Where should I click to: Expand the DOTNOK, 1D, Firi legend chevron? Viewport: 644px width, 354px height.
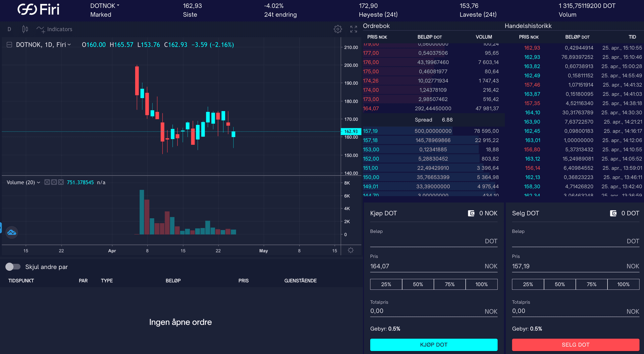(69, 45)
